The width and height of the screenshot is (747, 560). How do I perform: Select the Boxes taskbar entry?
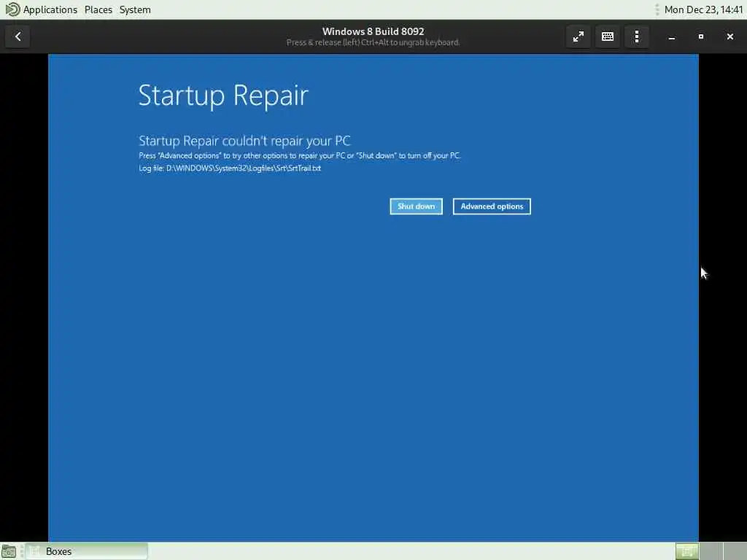[x=87, y=551]
